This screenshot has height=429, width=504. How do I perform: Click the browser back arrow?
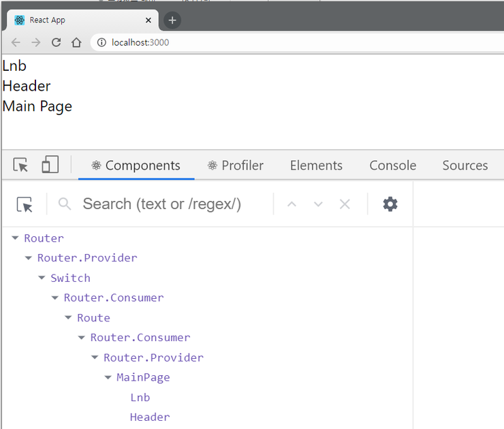16,42
